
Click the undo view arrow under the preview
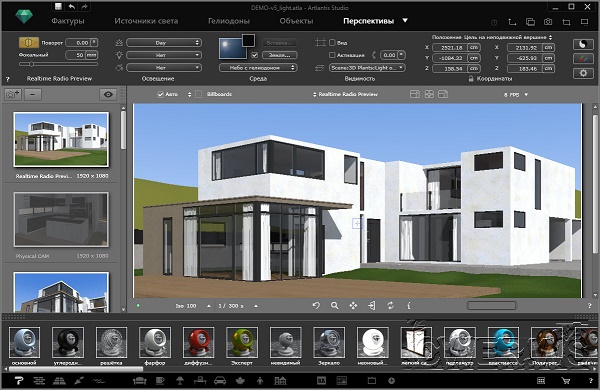(x=316, y=305)
